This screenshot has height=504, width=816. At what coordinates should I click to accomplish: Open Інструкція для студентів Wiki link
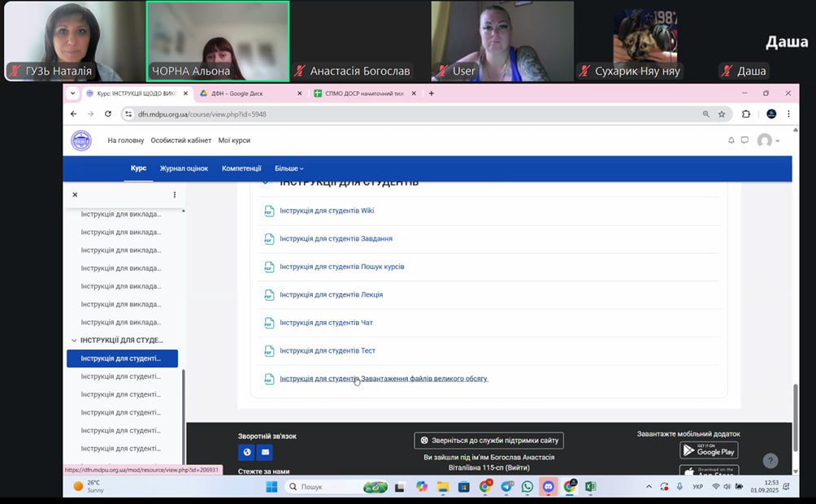327,211
